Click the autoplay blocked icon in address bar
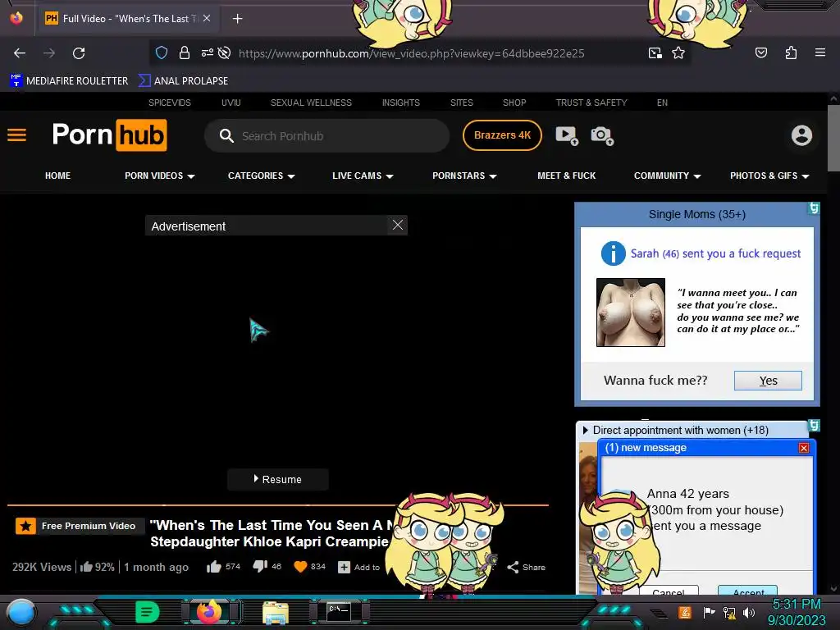This screenshot has height=630, width=840. 225,52
